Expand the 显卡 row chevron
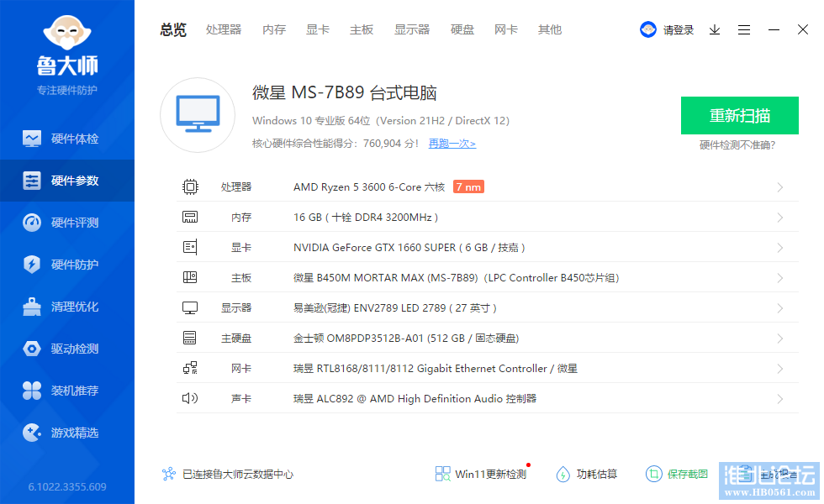 click(x=780, y=248)
